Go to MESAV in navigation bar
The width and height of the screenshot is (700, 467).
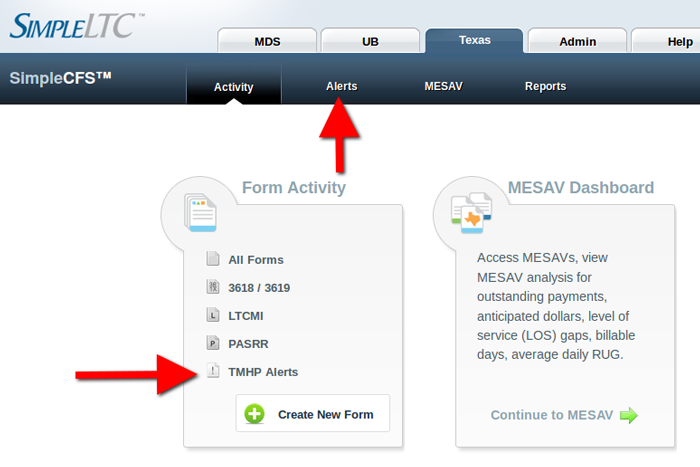pyautogui.click(x=443, y=86)
